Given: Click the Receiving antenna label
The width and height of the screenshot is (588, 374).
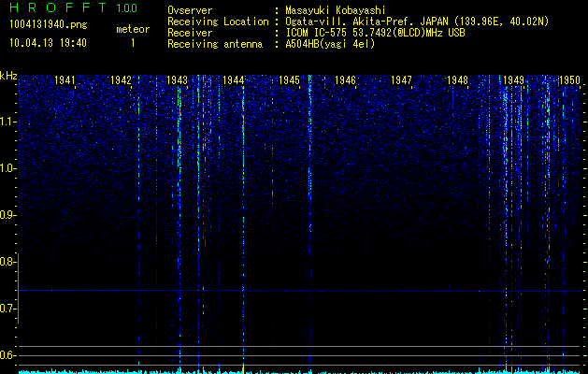Looking at the screenshot, I should pyautogui.click(x=215, y=44).
